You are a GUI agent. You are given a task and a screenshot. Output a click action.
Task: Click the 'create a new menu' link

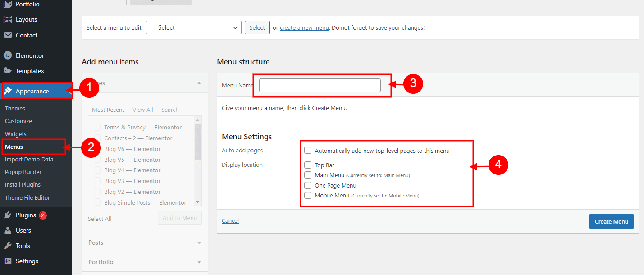tap(304, 27)
